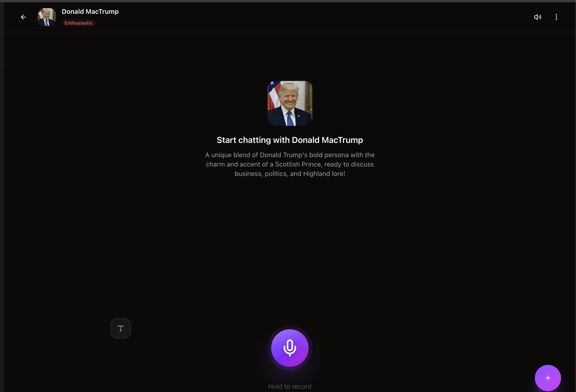This screenshot has width=576, height=392.
Task: Click the Start chatting with Donald MacTrump heading
Action: [289, 140]
